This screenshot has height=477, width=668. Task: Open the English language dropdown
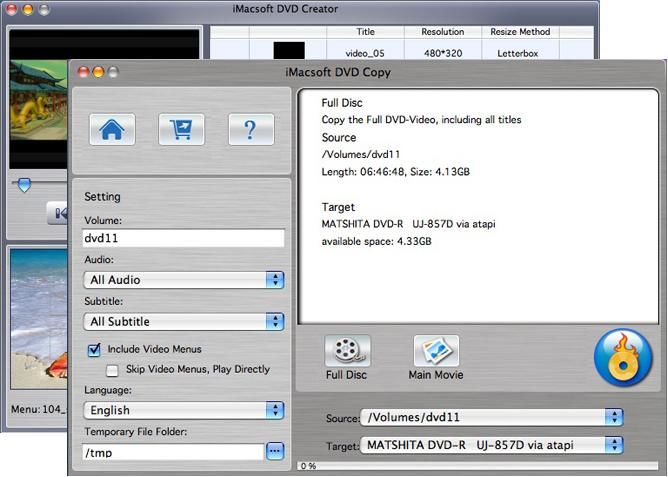[184, 410]
